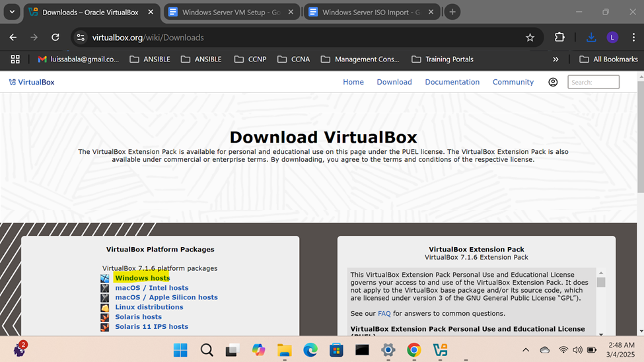Screen dimensions: 644x362
Task: Open the site information icon in the address bar
Action: click(x=81, y=38)
